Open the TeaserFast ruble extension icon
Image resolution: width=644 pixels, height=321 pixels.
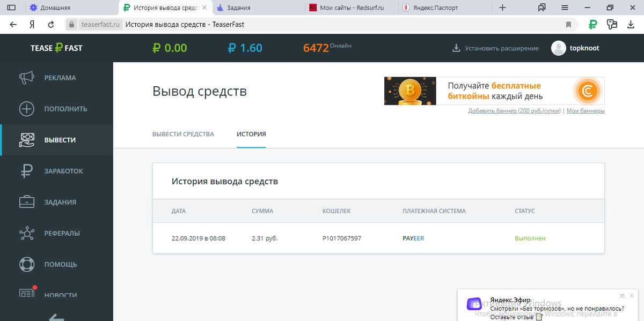(593, 24)
